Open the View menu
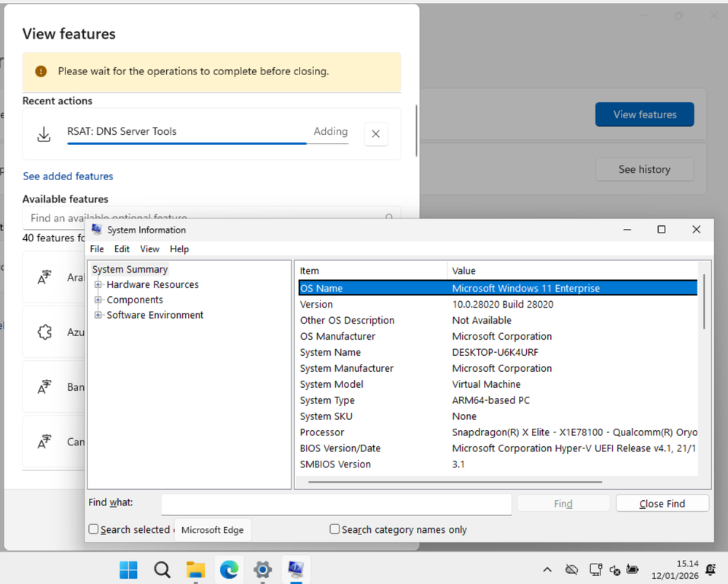Screen dimensions: 728x584 pyautogui.click(x=149, y=249)
